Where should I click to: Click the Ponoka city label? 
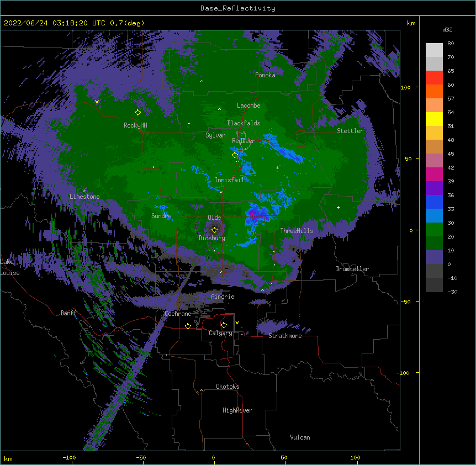265,75
